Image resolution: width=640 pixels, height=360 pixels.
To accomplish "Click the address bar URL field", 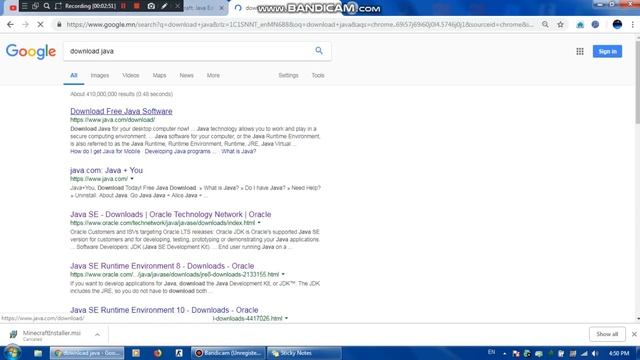I will [x=300, y=24].
